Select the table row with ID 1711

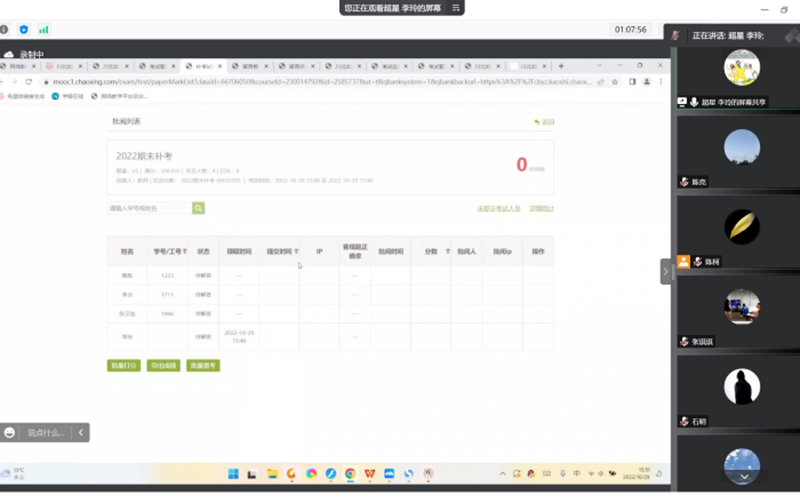tap(330, 294)
